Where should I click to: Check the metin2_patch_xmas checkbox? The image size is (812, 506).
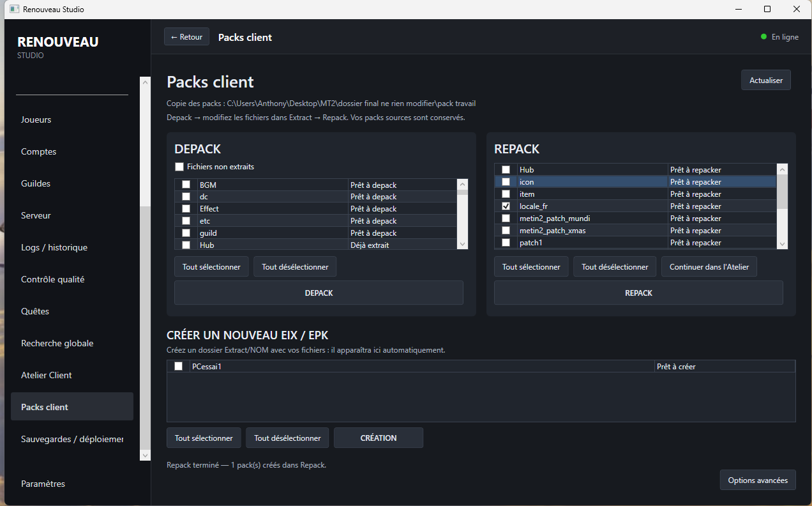tap(506, 231)
